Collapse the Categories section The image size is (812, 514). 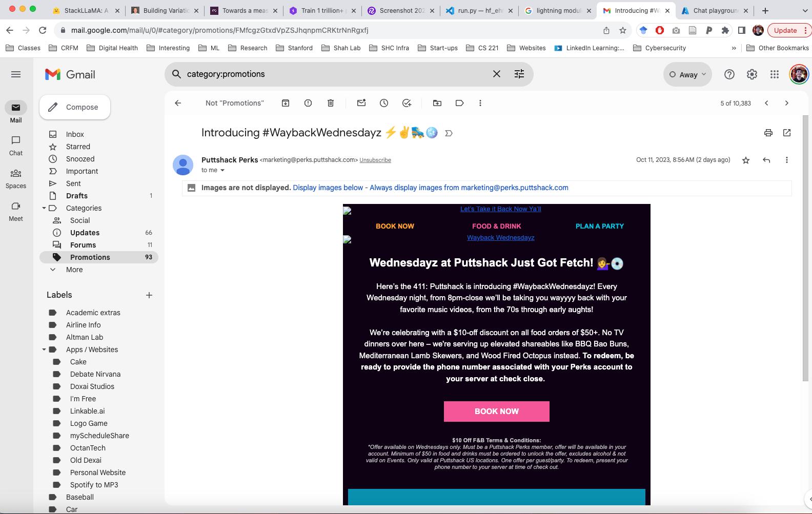coord(44,208)
